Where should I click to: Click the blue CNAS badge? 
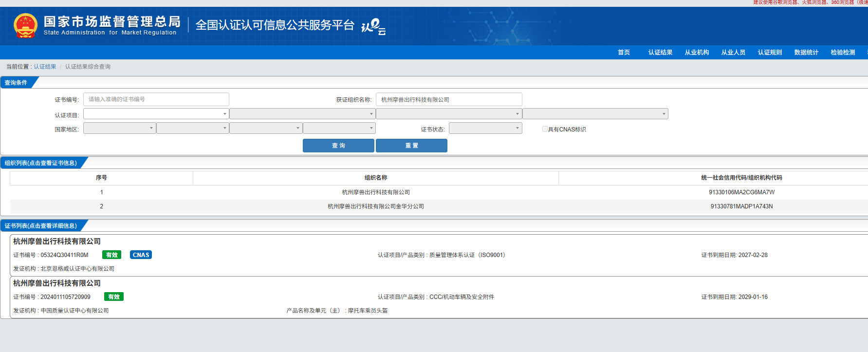coord(141,255)
